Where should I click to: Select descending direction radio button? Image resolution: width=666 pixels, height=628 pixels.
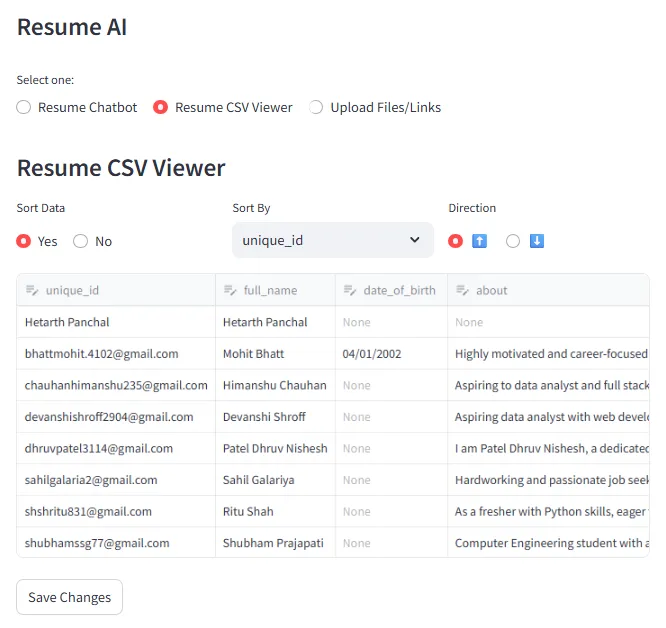click(x=513, y=241)
